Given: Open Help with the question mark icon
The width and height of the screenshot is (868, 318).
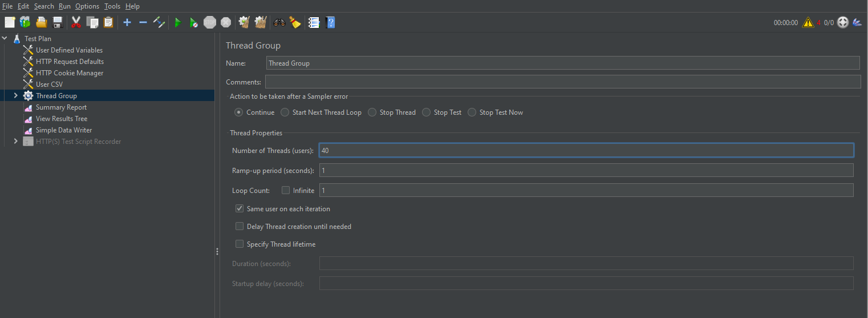Looking at the screenshot, I should pyautogui.click(x=330, y=22).
